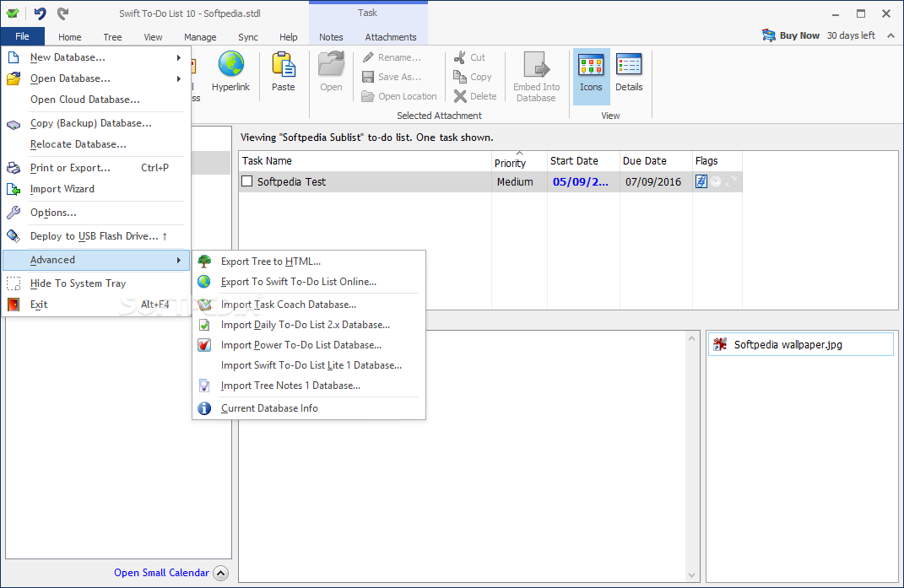Click the Medium priority cell
Screen dimensions: 904x588
coord(519,181)
